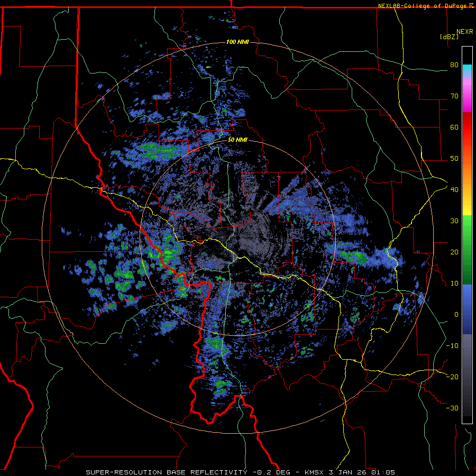Click the NEXR label above the color bar
476x476 pixels.
click(x=464, y=32)
